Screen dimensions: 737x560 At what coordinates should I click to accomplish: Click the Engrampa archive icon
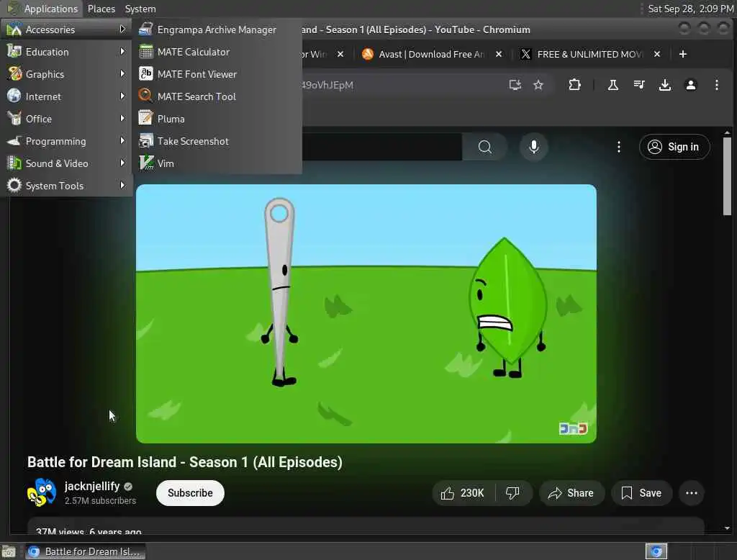(145, 30)
